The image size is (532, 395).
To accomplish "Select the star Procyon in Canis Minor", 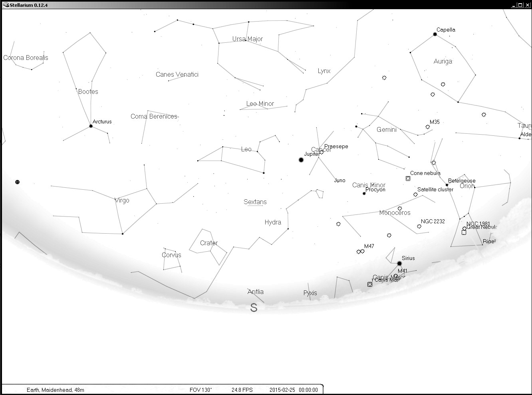I will (364, 194).
